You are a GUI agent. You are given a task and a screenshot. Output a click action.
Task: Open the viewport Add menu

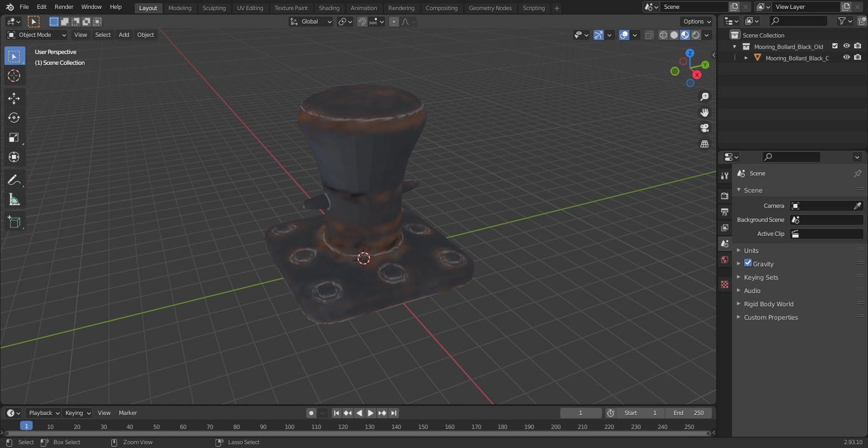124,35
